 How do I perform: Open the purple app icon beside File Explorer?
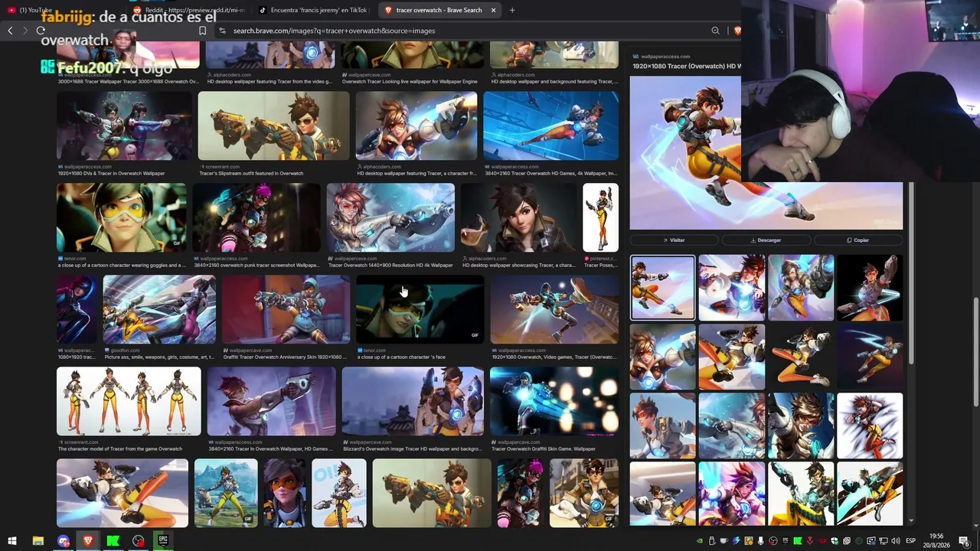(x=63, y=541)
